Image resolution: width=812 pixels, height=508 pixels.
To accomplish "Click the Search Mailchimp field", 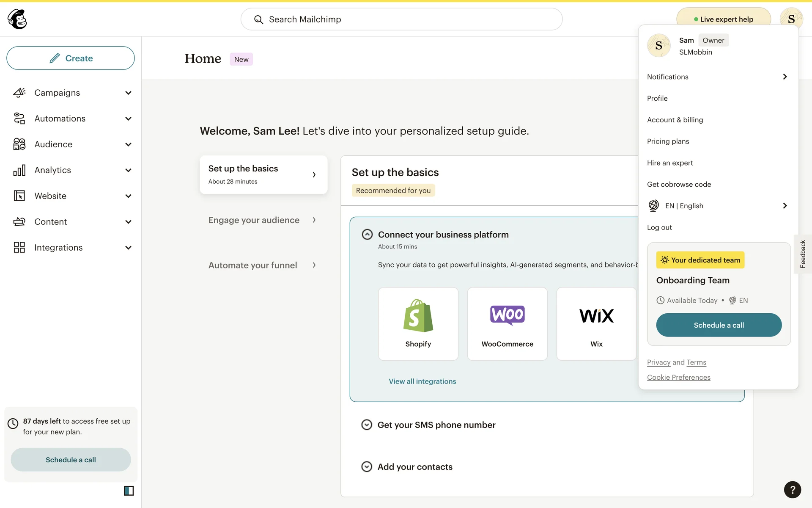I will pyautogui.click(x=401, y=19).
